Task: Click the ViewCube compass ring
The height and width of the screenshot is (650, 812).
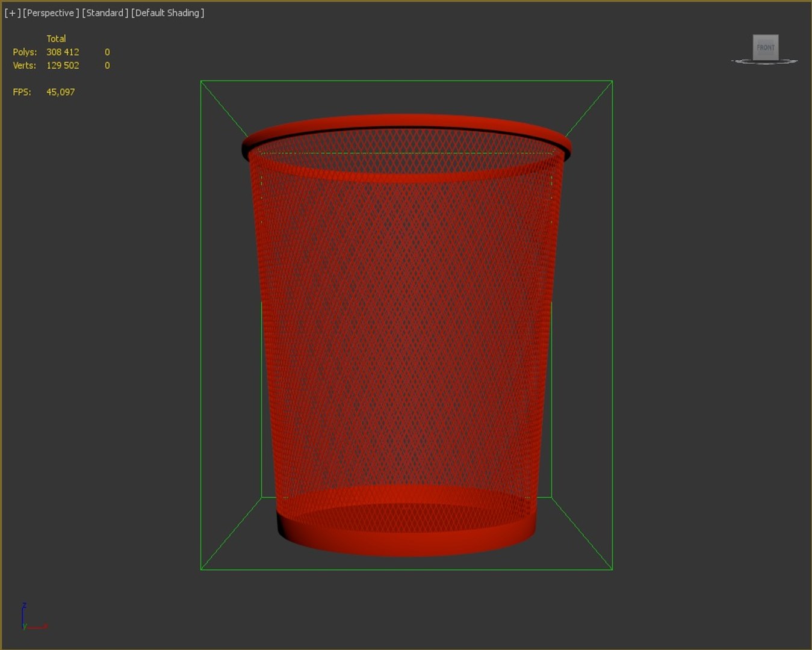Action: coord(764,61)
